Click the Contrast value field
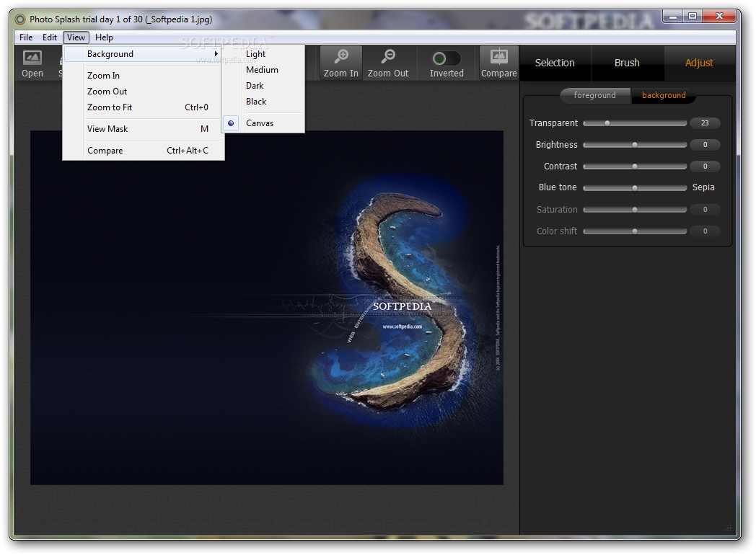The width and height of the screenshot is (756, 555). click(705, 166)
